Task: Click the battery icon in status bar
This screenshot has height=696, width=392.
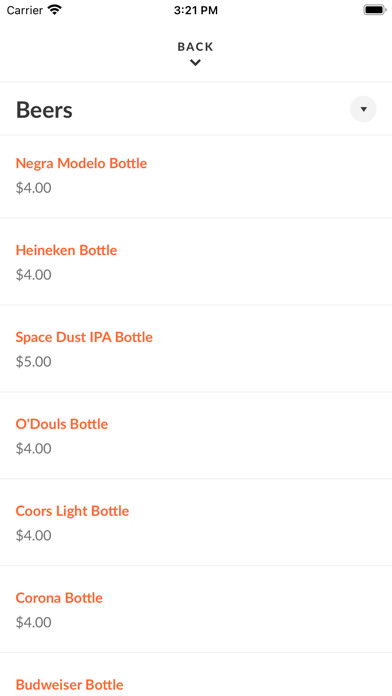Action: click(375, 10)
